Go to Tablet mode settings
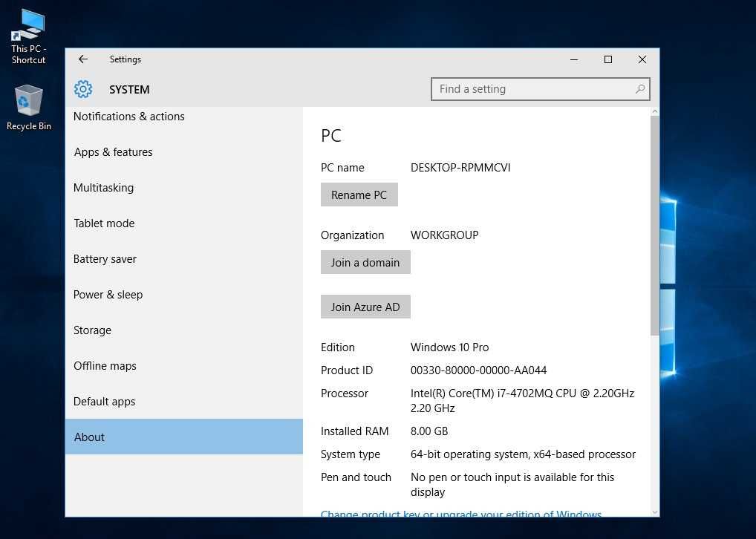This screenshot has width=756, height=539. (x=183, y=223)
